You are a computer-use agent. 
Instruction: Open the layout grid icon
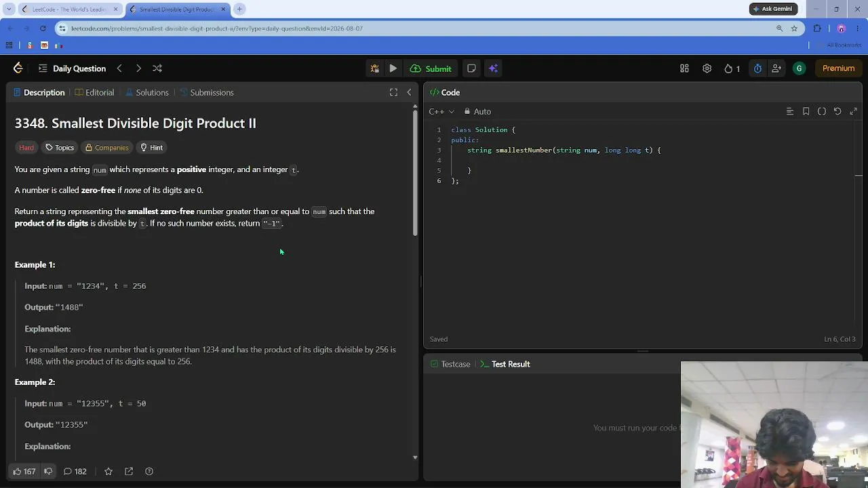(x=684, y=68)
